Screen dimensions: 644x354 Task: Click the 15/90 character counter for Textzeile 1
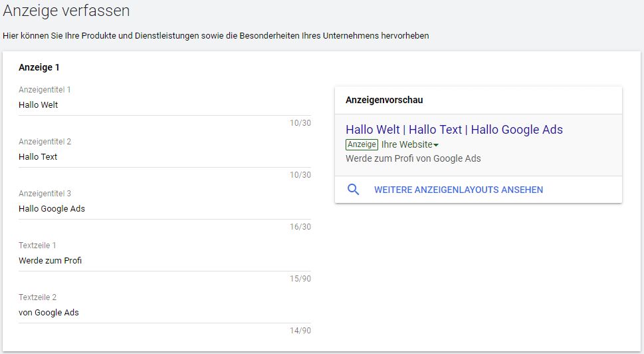pos(300,279)
